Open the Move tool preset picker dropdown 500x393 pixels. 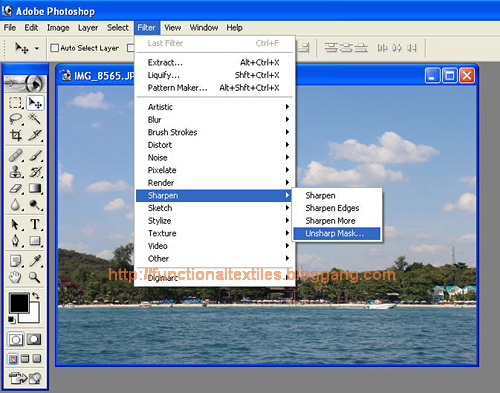37,48
